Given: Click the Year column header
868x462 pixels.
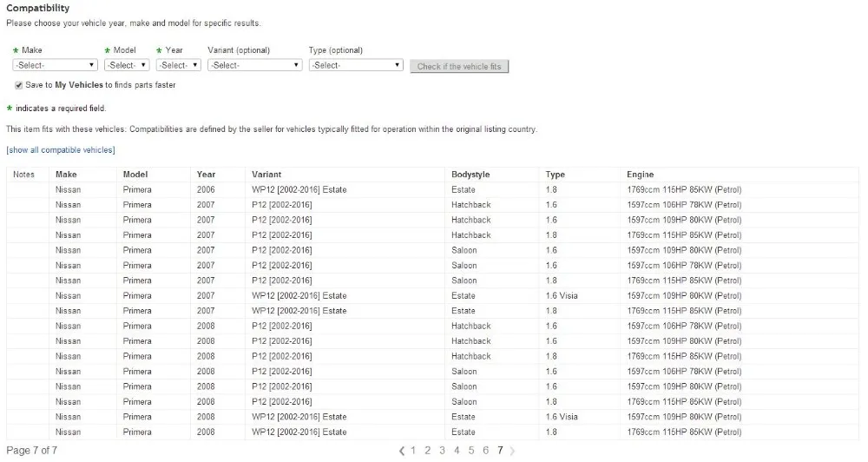Looking at the screenshot, I should (206, 175).
